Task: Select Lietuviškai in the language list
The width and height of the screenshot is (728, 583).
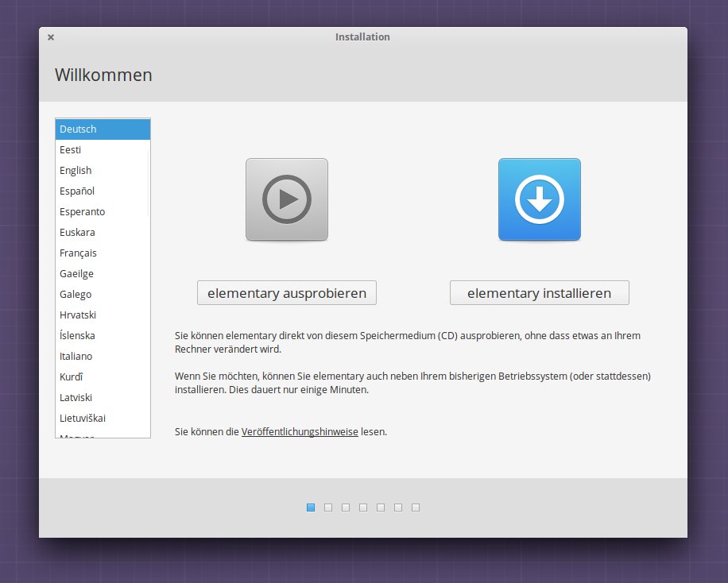Action: pos(103,419)
